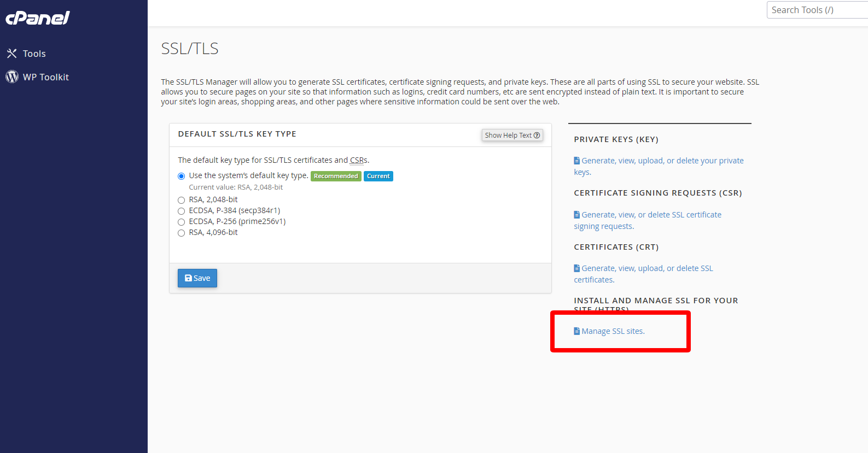Focus the Search Tools input field
The image size is (868, 453).
817,10
